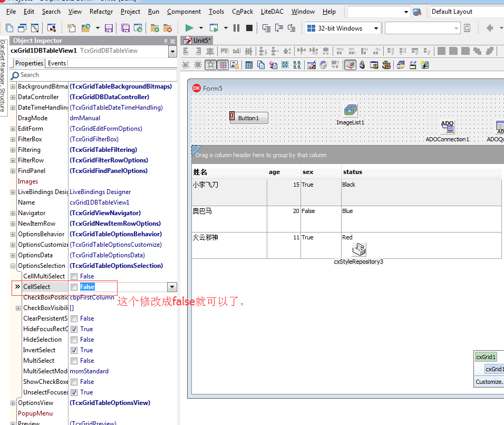504x425 pixels.
Task: Toggle the InvertSelect checkbox
Action: (x=74, y=350)
